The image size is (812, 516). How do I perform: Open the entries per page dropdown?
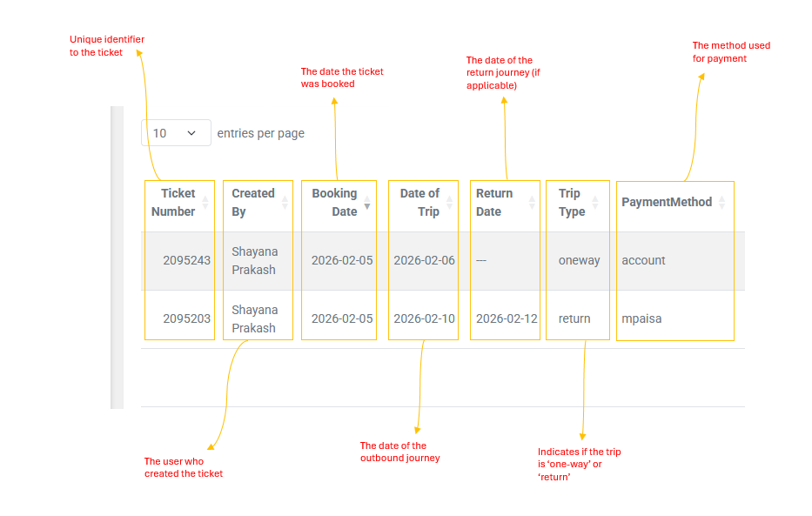pyautogui.click(x=176, y=133)
